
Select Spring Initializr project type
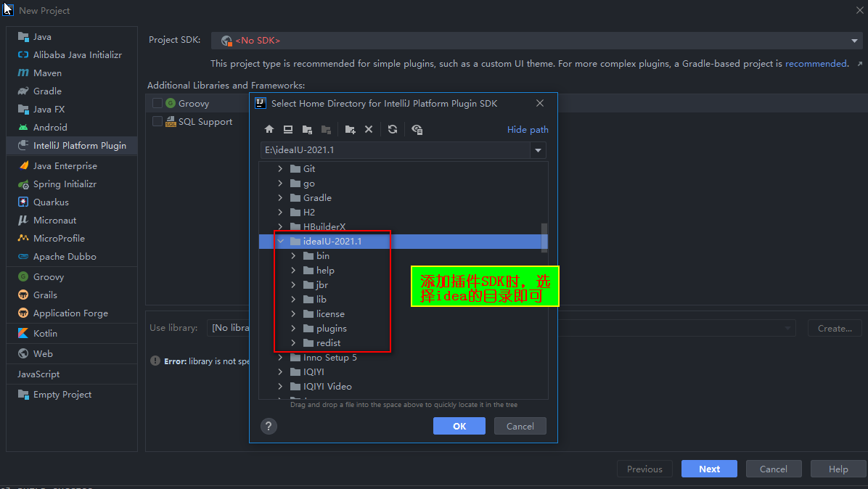tap(72, 184)
